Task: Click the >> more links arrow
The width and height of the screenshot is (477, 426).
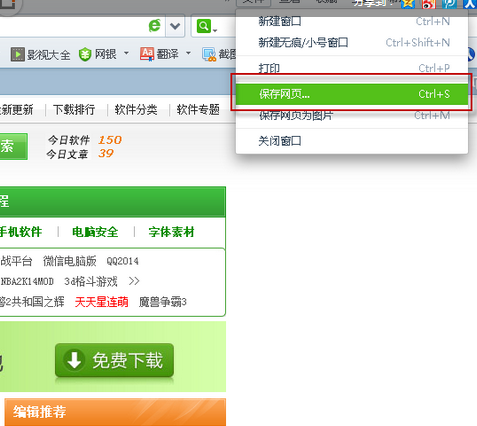Action: [x=134, y=281]
